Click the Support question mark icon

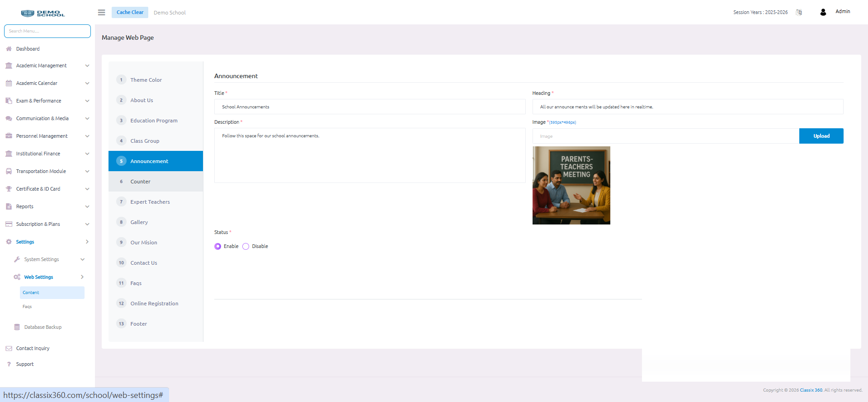coord(9,364)
